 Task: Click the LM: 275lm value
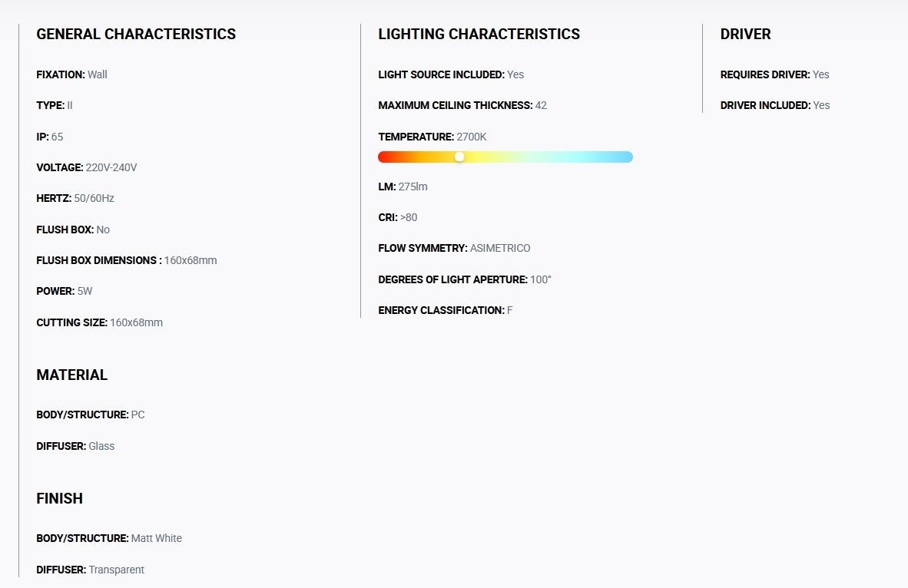coord(413,187)
